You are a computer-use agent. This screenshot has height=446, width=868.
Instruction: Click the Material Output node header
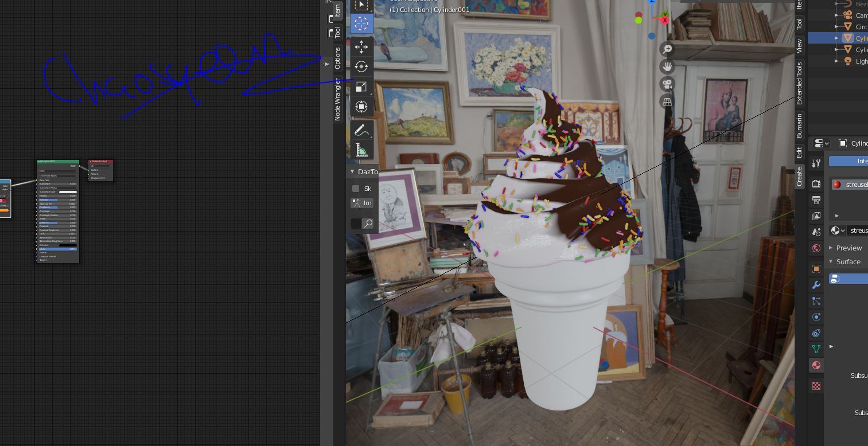[x=101, y=162]
